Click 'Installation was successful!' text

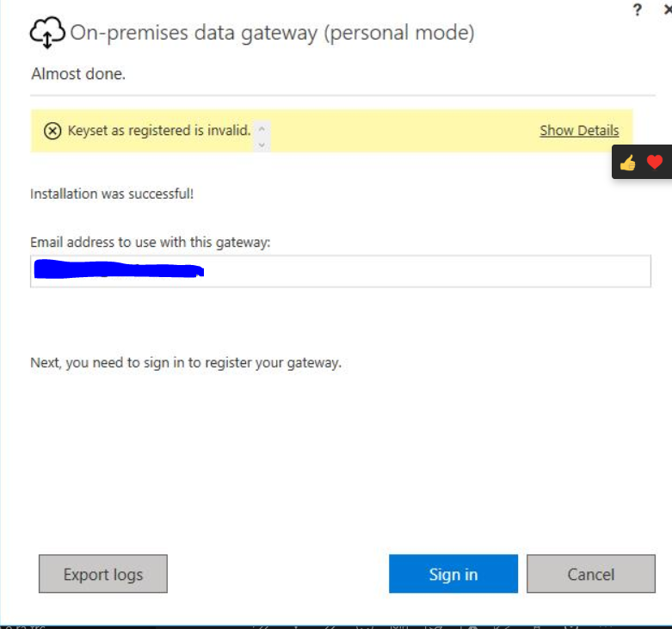point(112,194)
